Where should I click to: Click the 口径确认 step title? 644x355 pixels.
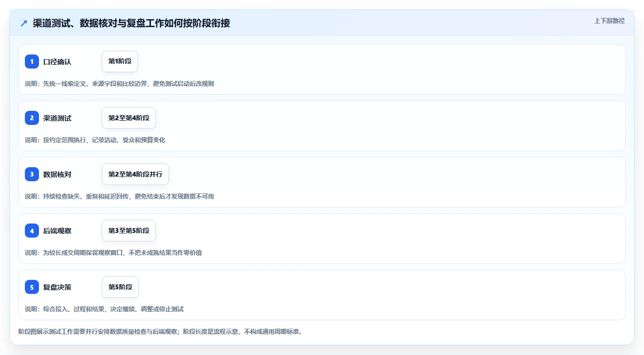pos(57,62)
